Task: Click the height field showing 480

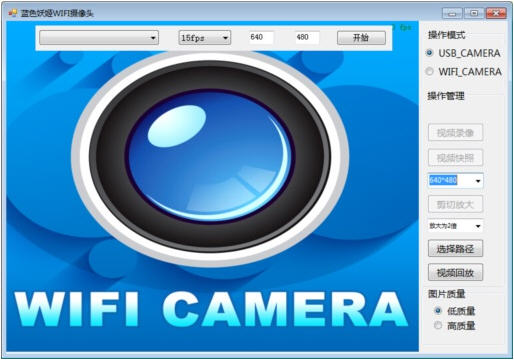Action: click(x=307, y=37)
